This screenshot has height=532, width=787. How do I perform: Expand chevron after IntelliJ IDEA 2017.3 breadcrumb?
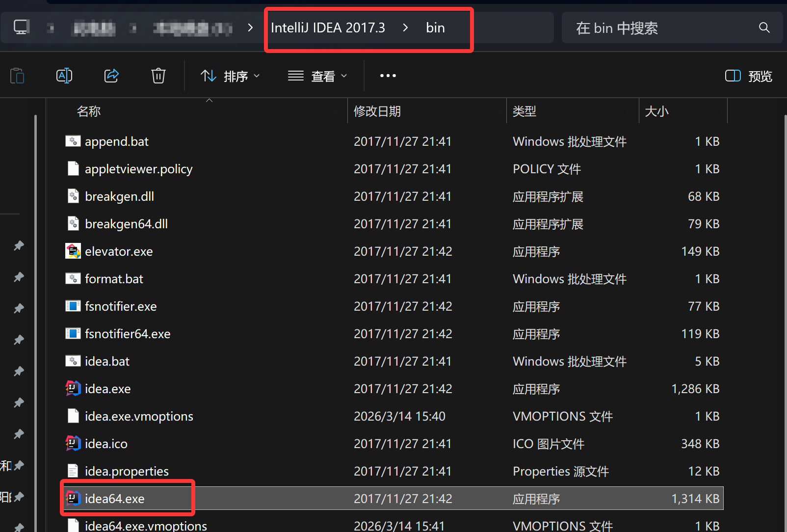pyautogui.click(x=405, y=27)
